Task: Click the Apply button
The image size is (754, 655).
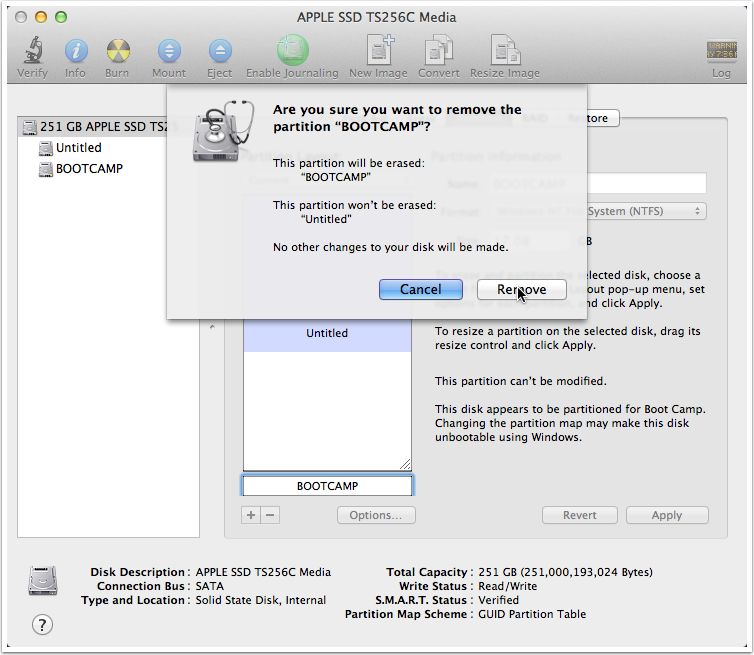Action: point(667,515)
